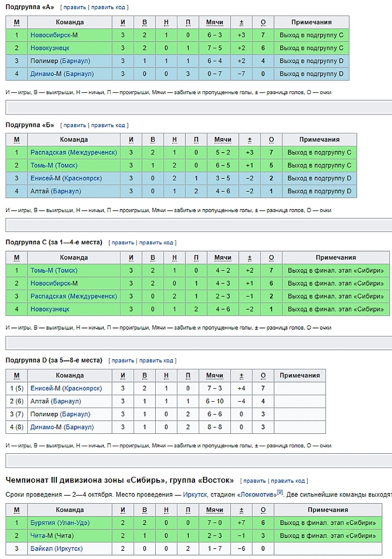Click the footnote reference [9]
Image resolution: width=392 pixels, height=559 pixels.
pyautogui.click(x=280, y=491)
